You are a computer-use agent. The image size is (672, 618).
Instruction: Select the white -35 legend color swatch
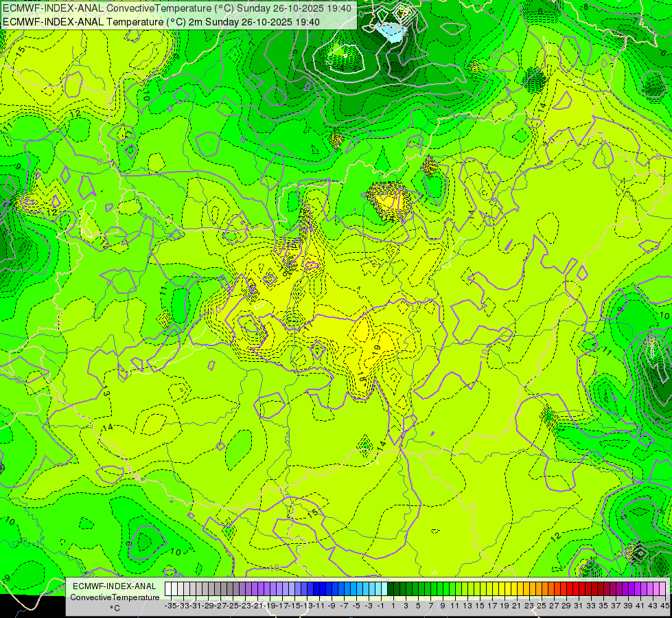(168, 588)
